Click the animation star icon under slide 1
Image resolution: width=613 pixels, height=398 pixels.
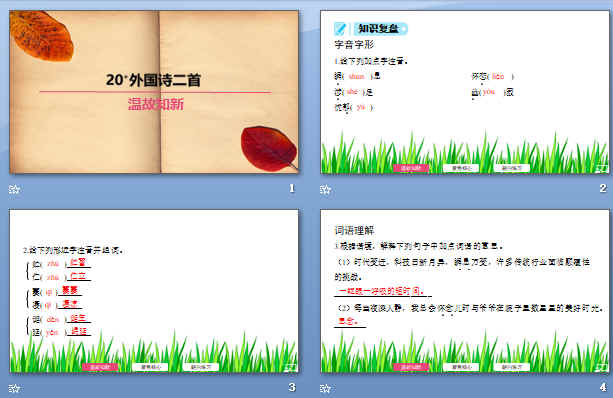(x=14, y=190)
